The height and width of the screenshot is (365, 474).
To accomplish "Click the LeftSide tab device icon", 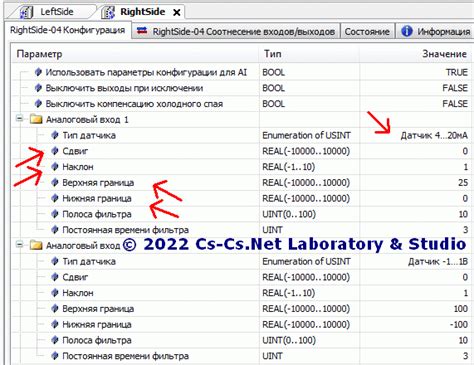I will tap(26, 12).
